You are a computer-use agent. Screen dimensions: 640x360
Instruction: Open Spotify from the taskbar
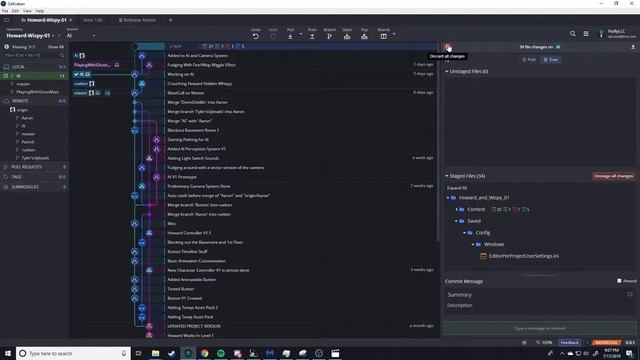(221, 353)
